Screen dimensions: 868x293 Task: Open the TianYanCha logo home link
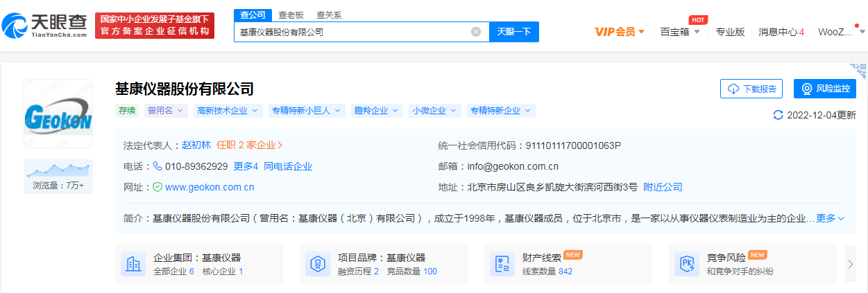click(44, 25)
